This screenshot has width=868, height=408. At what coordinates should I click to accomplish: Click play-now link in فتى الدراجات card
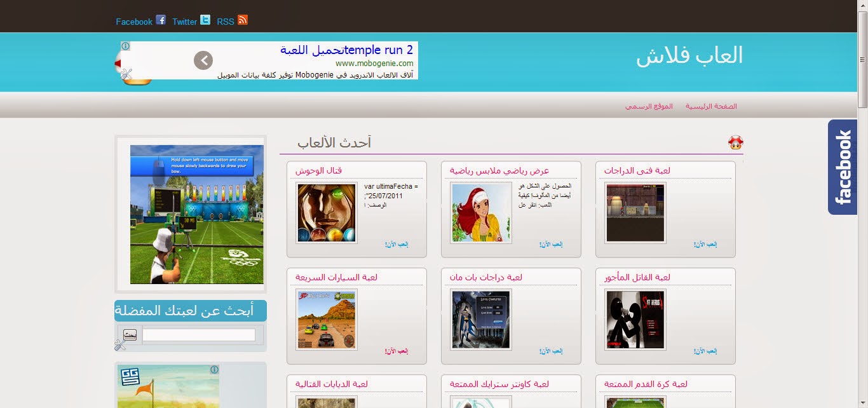point(705,245)
